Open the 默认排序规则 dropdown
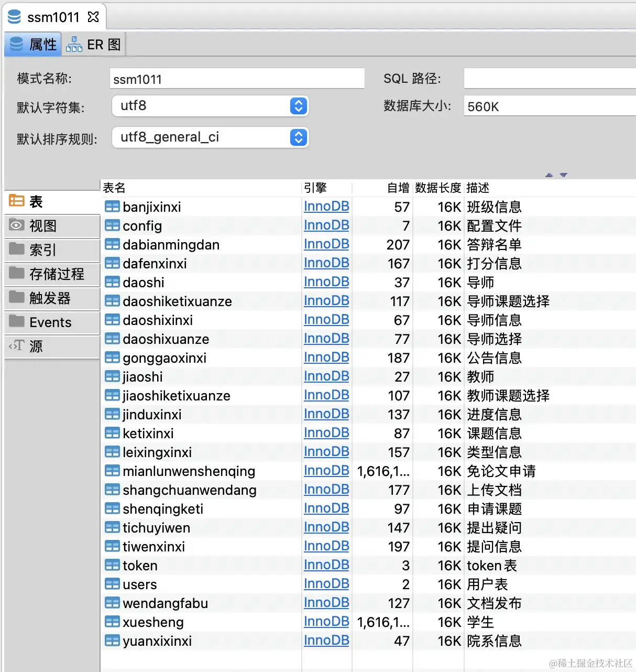 point(299,137)
